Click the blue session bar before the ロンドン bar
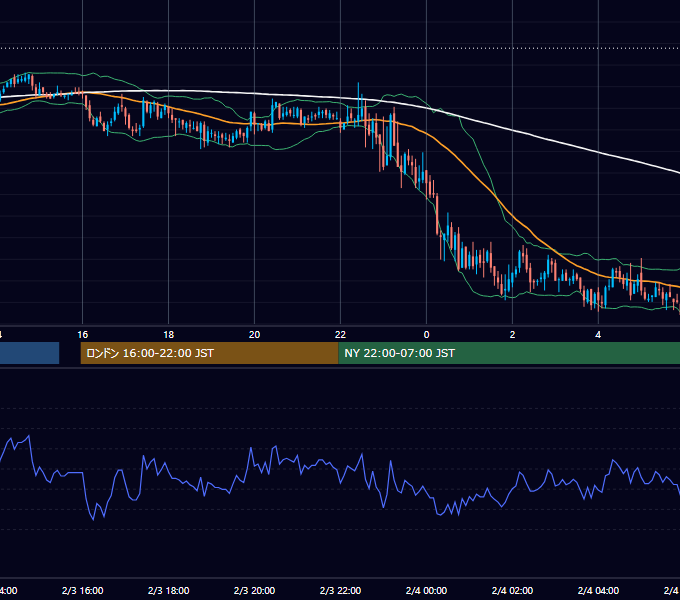The height and width of the screenshot is (600, 680). point(29,353)
